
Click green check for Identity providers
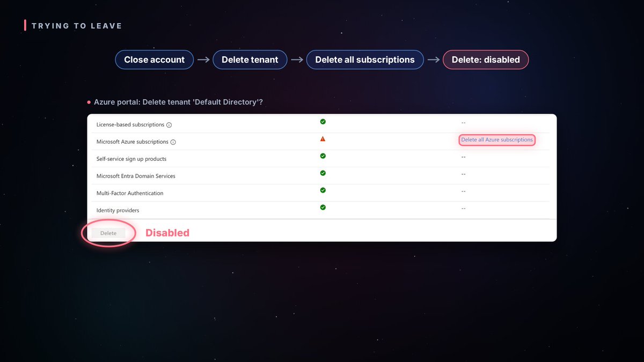pyautogui.click(x=323, y=208)
